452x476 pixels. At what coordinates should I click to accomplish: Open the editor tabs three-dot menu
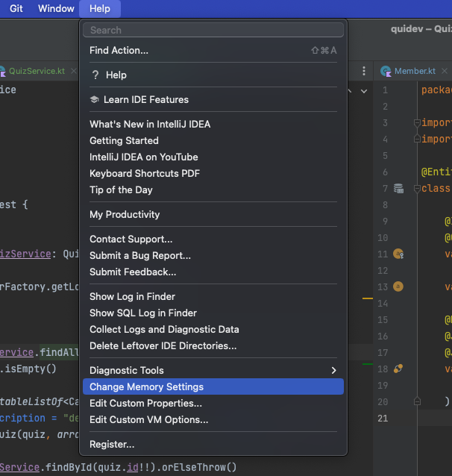tap(364, 71)
